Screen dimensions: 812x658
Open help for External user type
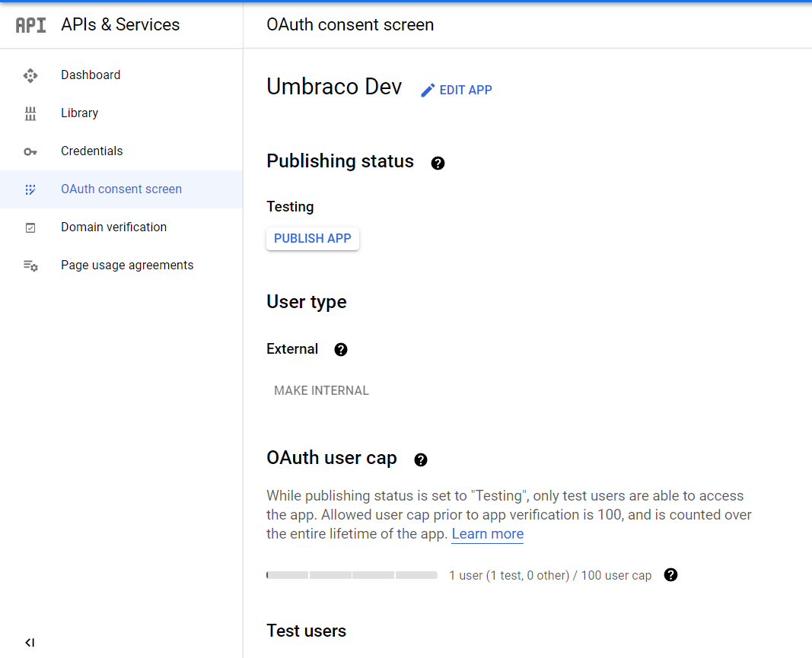[x=341, y=349]
